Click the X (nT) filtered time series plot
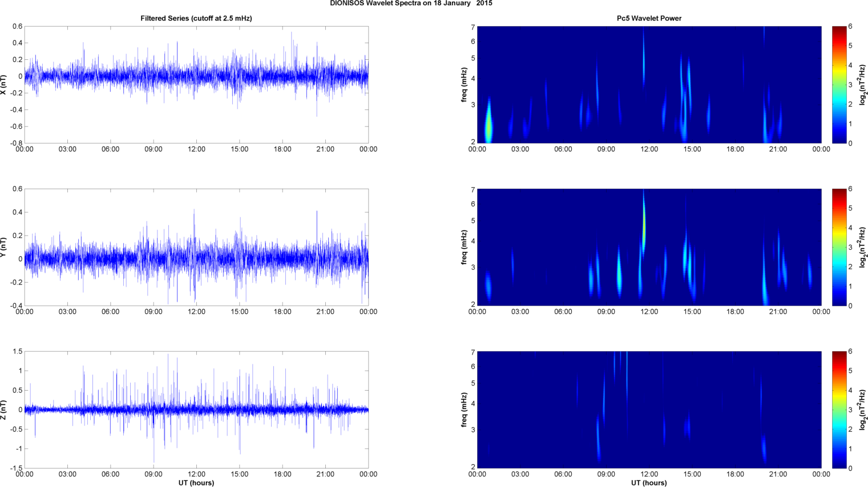 tap(196, 84)
